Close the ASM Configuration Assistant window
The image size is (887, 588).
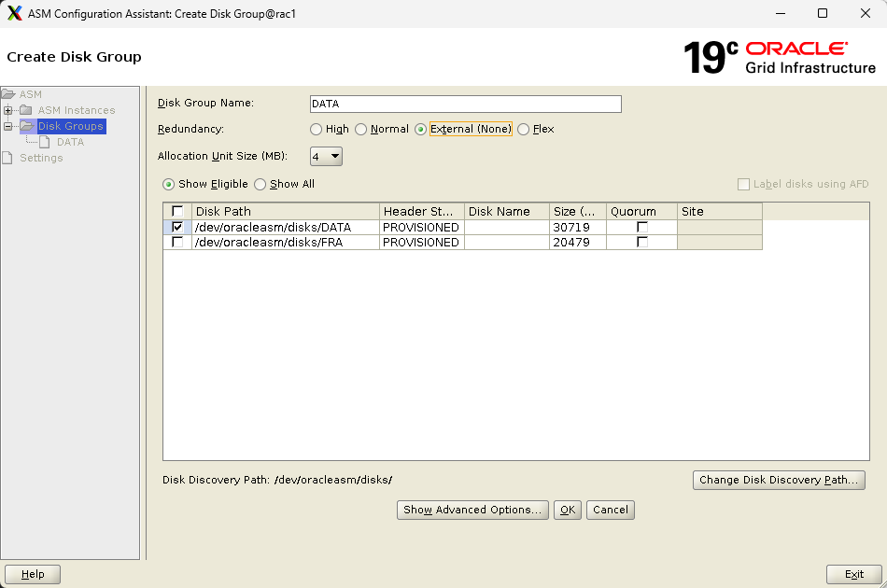click(x=865, y=13)
